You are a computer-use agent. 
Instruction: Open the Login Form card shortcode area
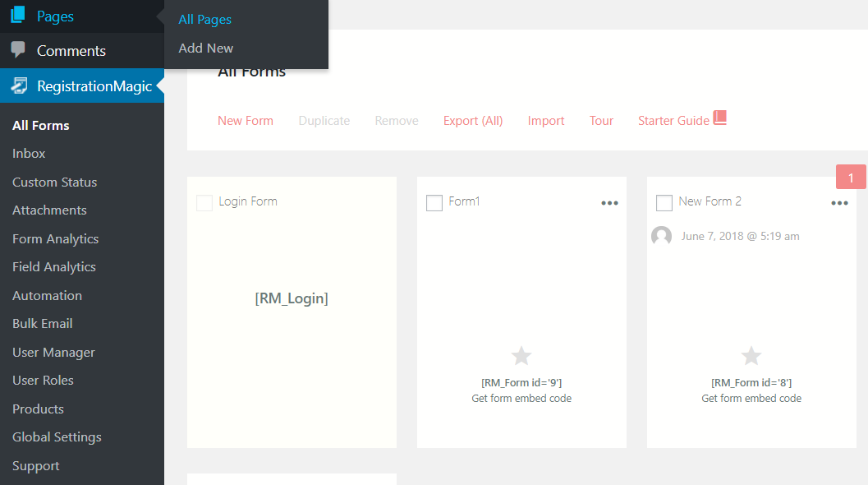292,299
